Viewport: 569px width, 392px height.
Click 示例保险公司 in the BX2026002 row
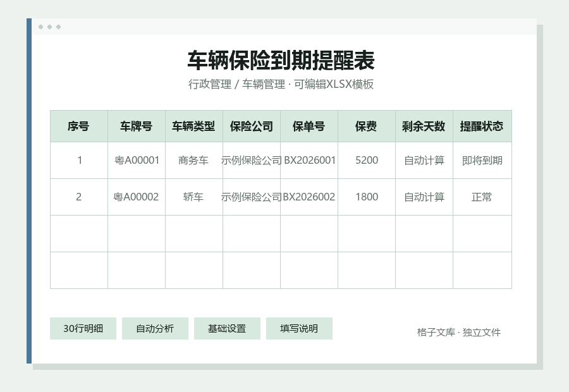(252, 197)
